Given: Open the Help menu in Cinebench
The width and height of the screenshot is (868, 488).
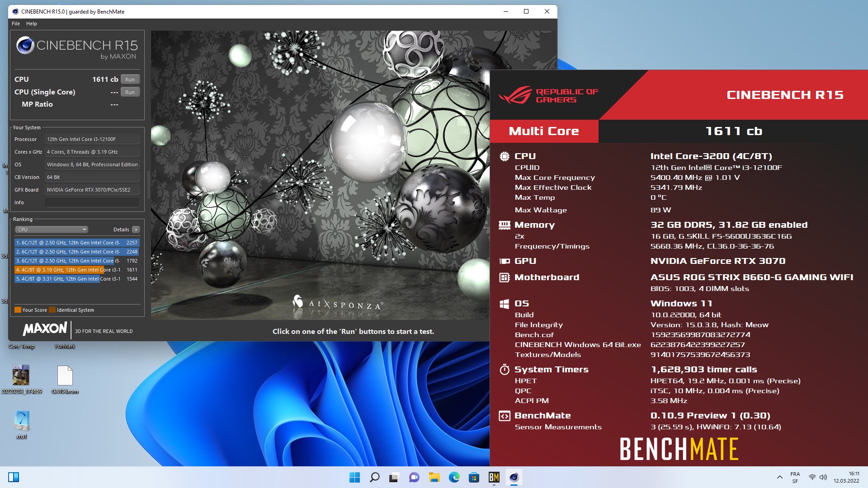Looking at the screenshot, I should point(32,23).
